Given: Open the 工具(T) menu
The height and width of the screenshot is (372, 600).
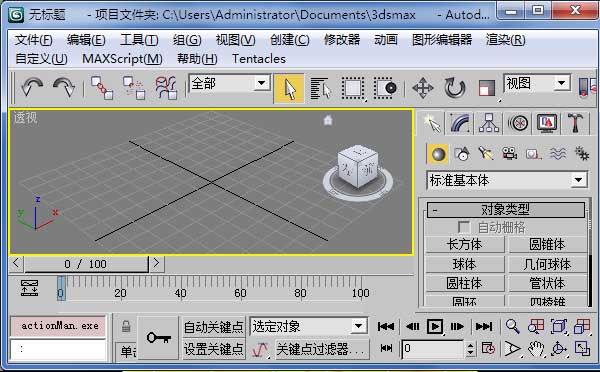Looking at the screenshot, I should point(139,40).
